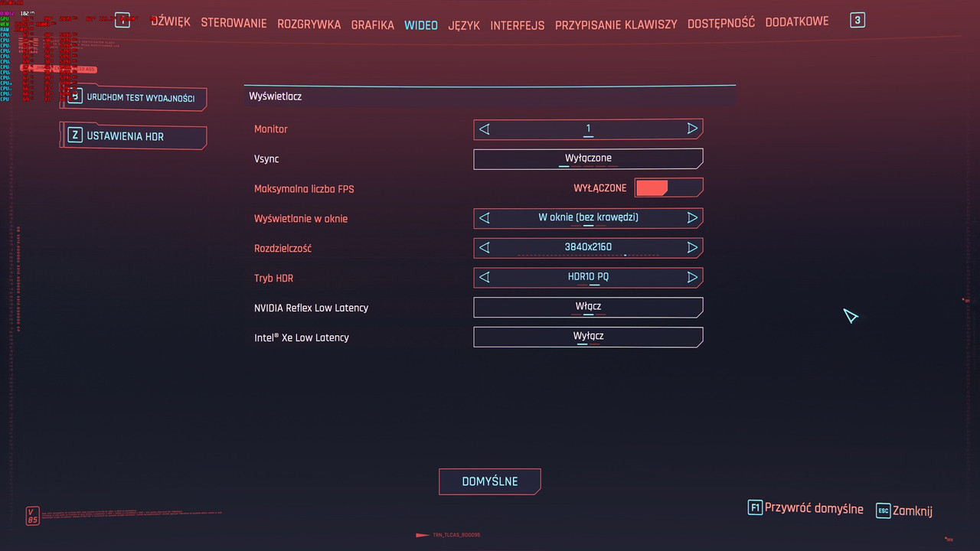Open the JĘZYK tab
This screenshot has height=551, width=980.
coord(464,25)
